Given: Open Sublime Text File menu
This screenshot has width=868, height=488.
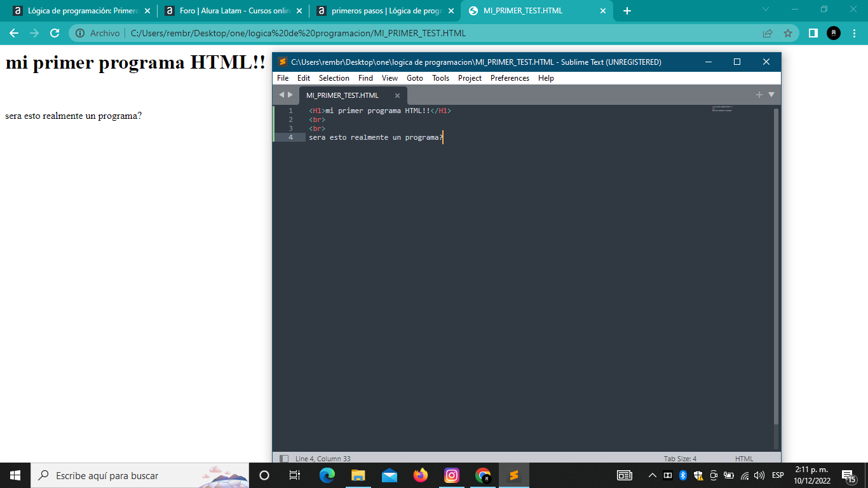Looking at the screenshot, I should [x=283, y=78].
